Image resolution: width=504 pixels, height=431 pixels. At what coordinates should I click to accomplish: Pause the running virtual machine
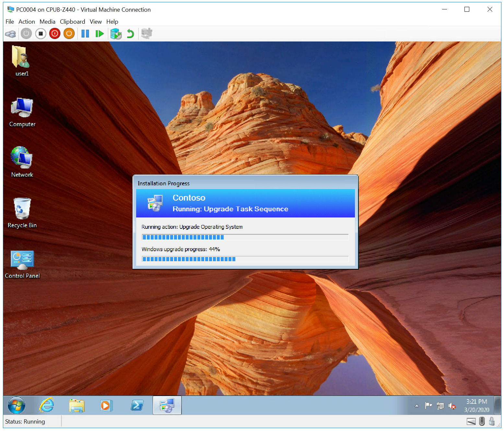pyautogui.click(x=85, y=33)
